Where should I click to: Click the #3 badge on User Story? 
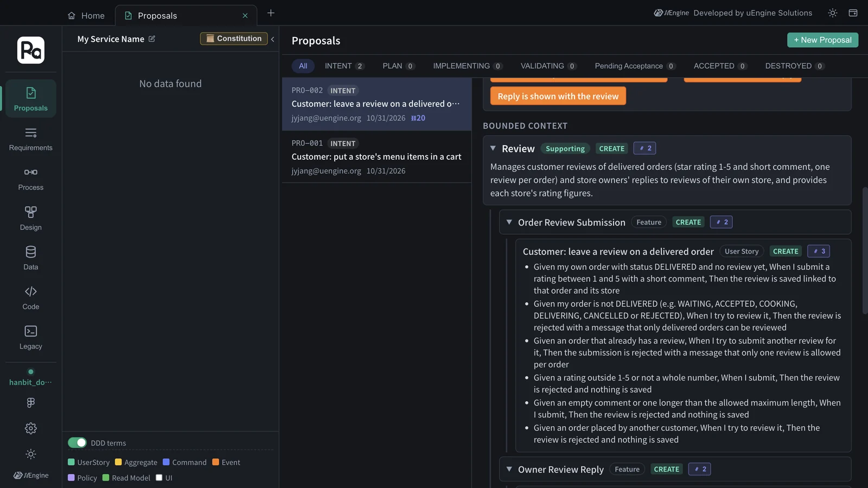(x=819, y=251)
